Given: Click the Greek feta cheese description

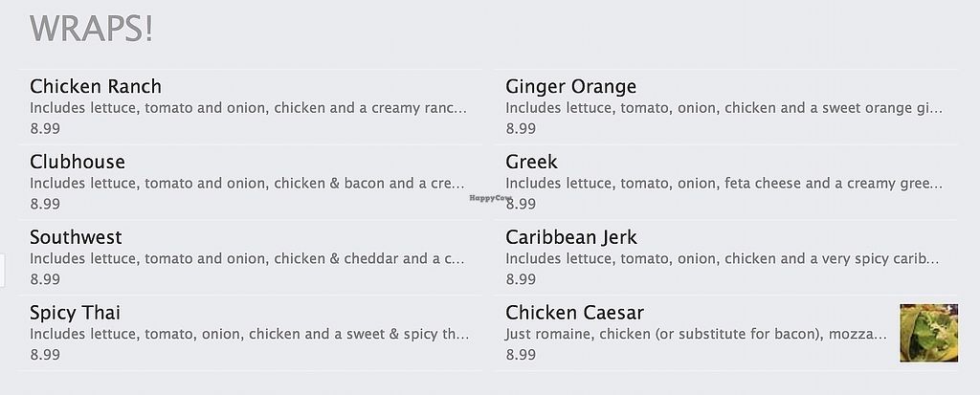Looking at the screenshot, I should click(x=724, y=184).
